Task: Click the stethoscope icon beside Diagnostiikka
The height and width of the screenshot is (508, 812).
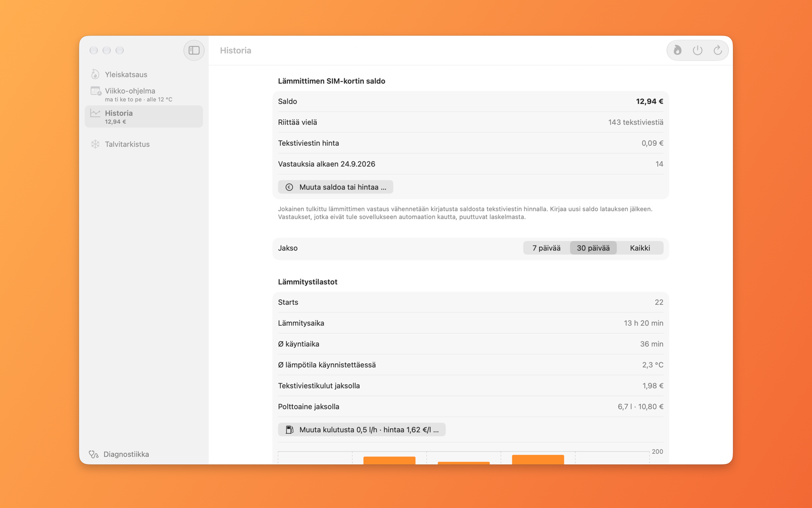Action: [x=93, y=454]
